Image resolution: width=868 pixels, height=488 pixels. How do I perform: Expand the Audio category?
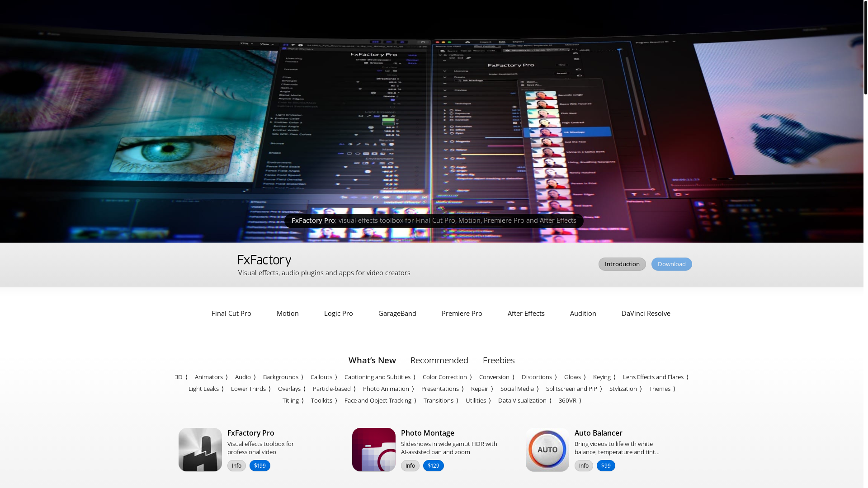click(245, 377)
